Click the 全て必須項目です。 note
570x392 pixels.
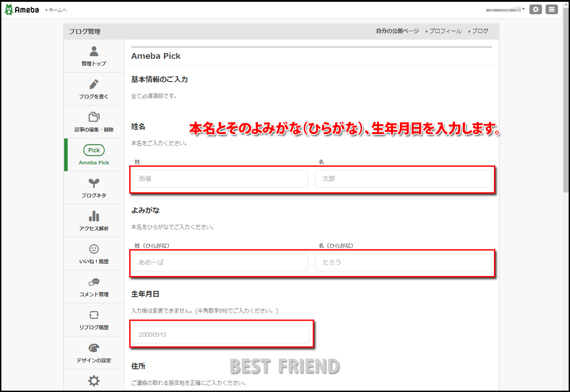coord(154,96)
